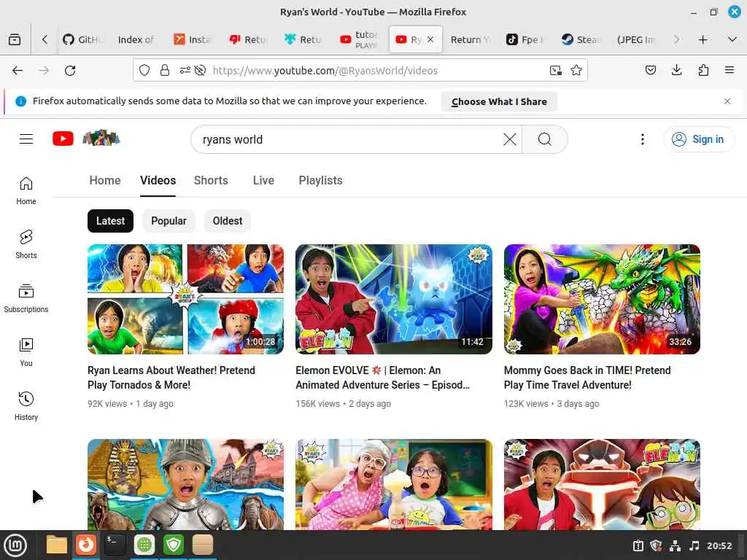Select the Oldest sort chip
The image size is (747, 560).
[x=228, y=221]
